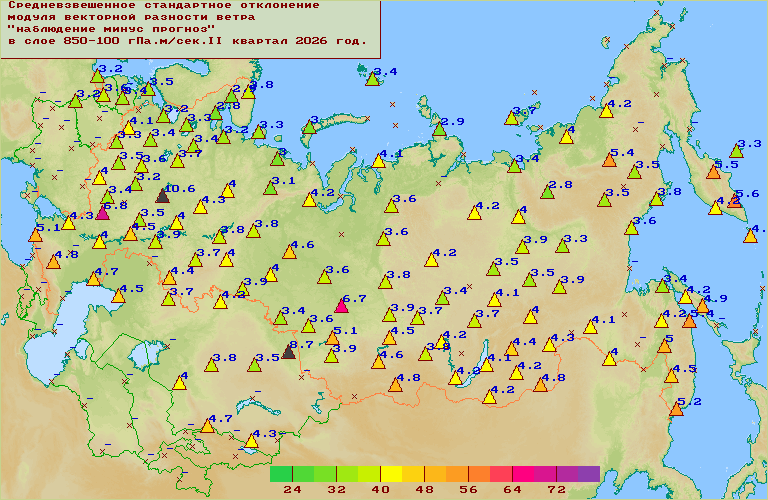Click the green triangle marker labeled 2.9
Image resolution: width=768 pixels, height=500 pixels.
439,130
